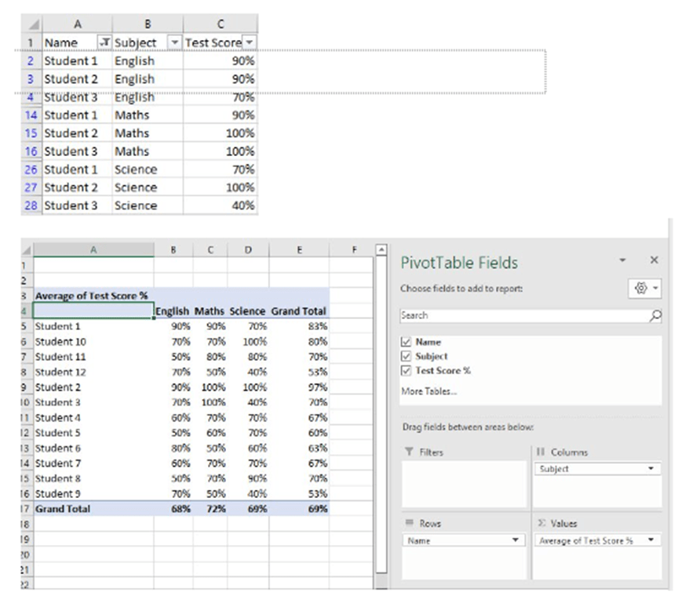Open the Subject column filter dropdown
This screenshot has width=700, height=603.
tap(174, 42)
